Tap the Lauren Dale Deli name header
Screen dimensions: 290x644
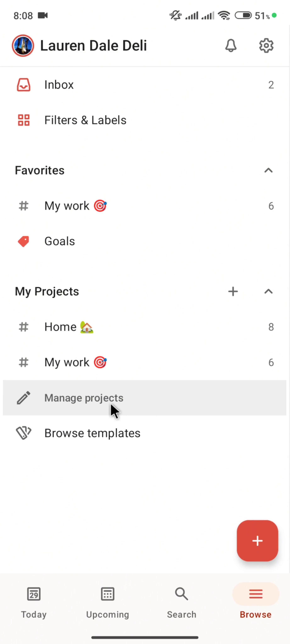click(x=94, y=46)
